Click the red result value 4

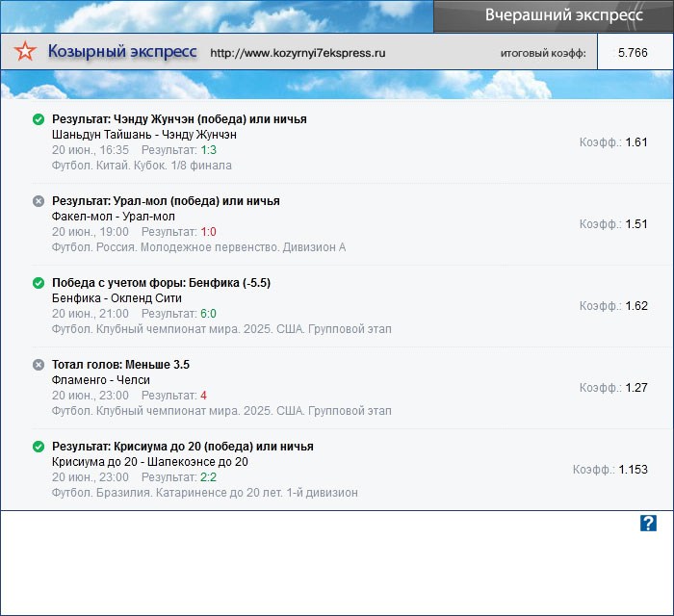pos(204,396)
